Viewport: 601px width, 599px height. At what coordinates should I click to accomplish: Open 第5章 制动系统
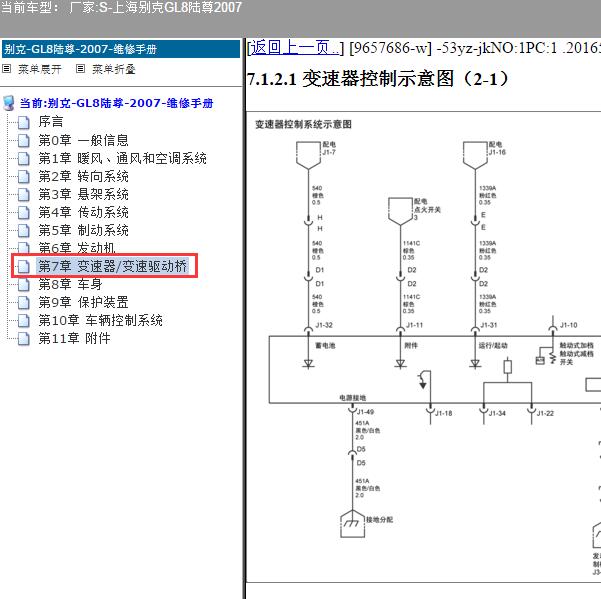point(83,230)
